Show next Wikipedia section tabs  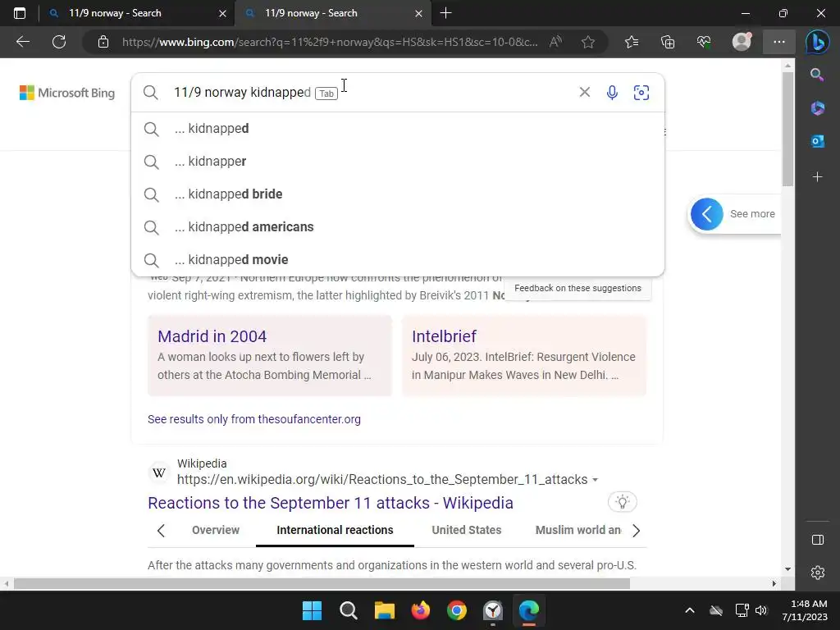(636, 531)
